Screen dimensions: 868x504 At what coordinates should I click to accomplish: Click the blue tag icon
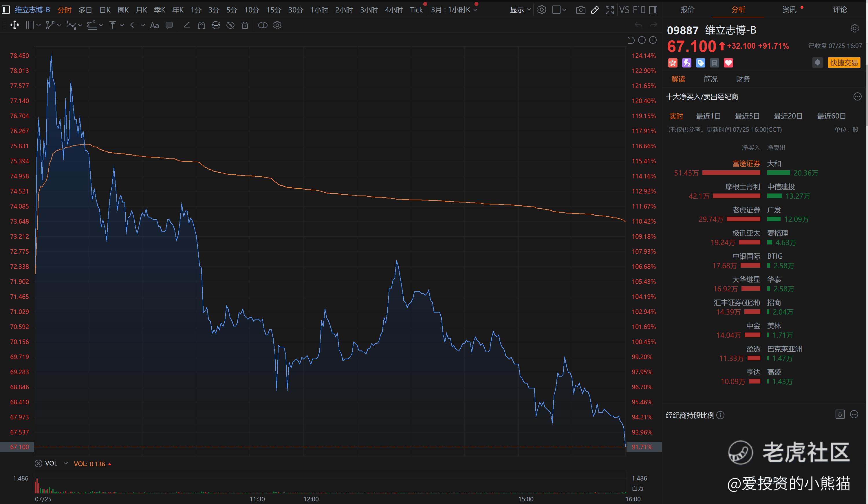pyautogui.click(x=700, y=63)
